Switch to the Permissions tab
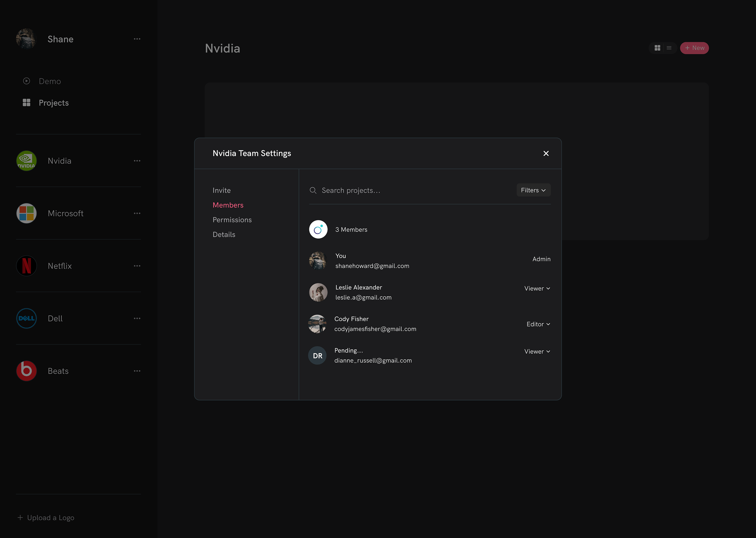 tap(232, 220)
